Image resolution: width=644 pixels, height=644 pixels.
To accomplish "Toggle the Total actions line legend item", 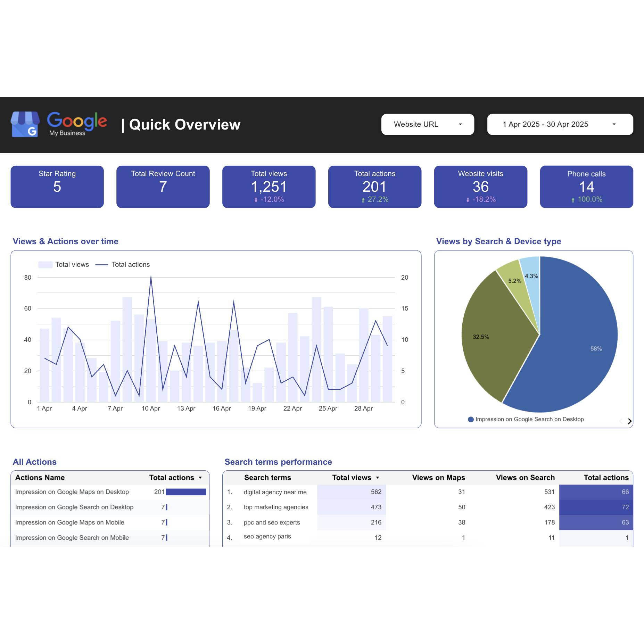I will point(123,265).
